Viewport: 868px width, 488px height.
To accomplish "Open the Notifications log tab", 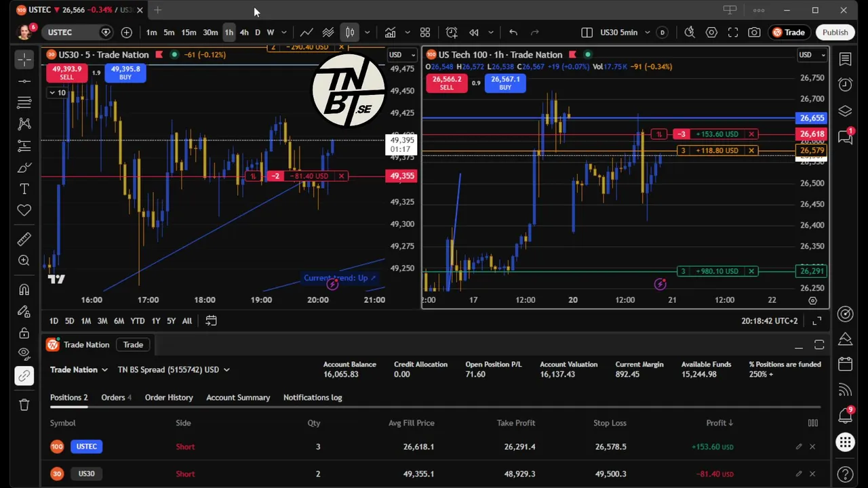I will click(313, 398).
